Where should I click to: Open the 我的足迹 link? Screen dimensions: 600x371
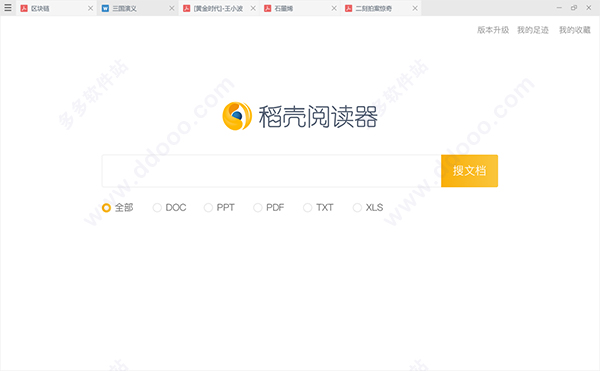(x=533, y=30)
